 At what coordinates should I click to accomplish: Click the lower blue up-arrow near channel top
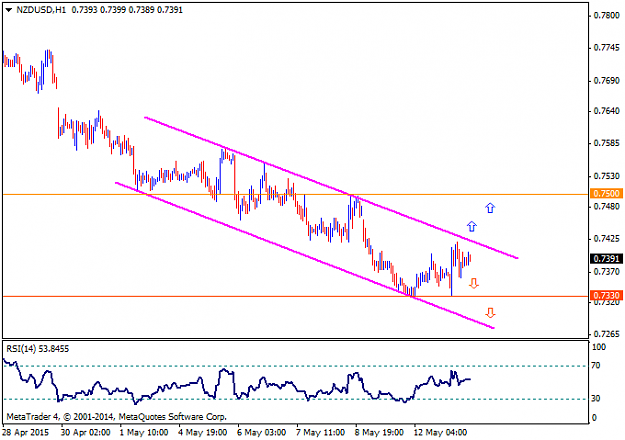(472, 226)
